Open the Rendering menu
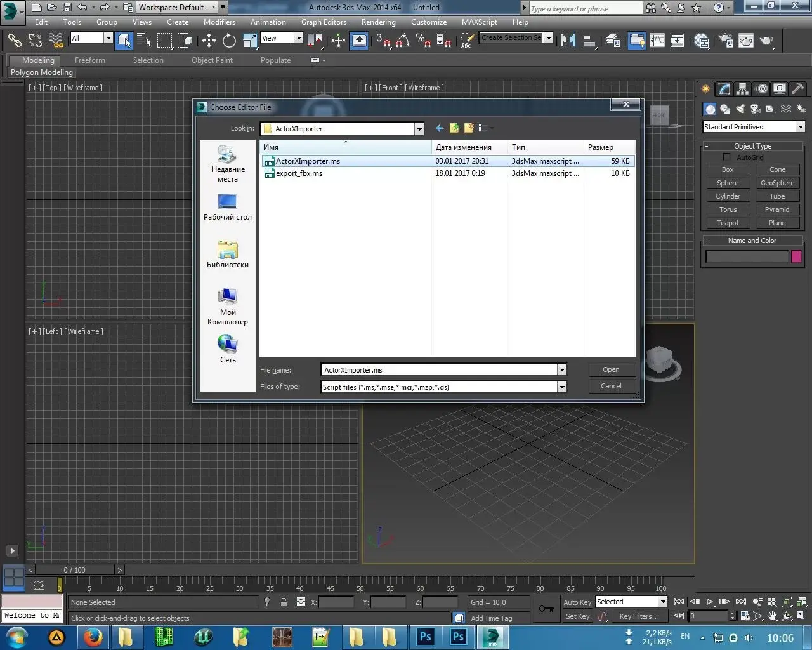 [379, 22]
